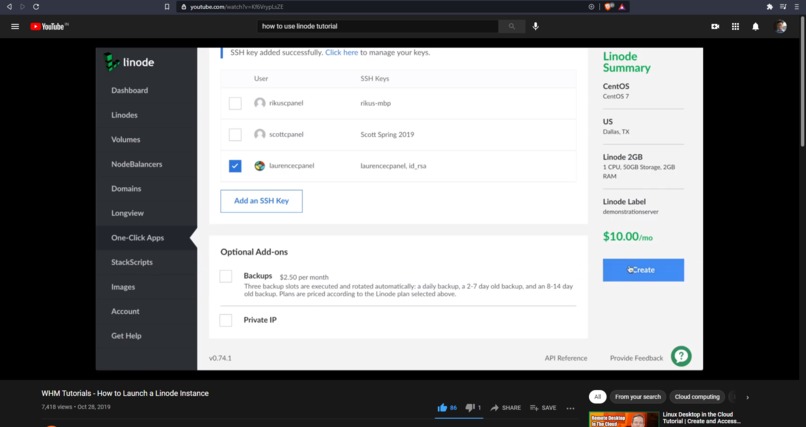Select the 'From your search' chip
Image resolution: width=806 pixels, height=427 pixels.
(x=638, y=397)
